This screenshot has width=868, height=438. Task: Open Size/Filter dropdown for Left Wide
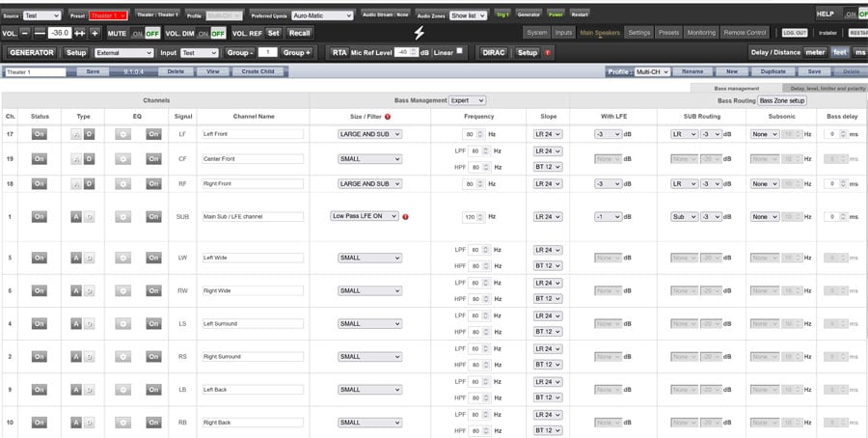click(369, 258)
